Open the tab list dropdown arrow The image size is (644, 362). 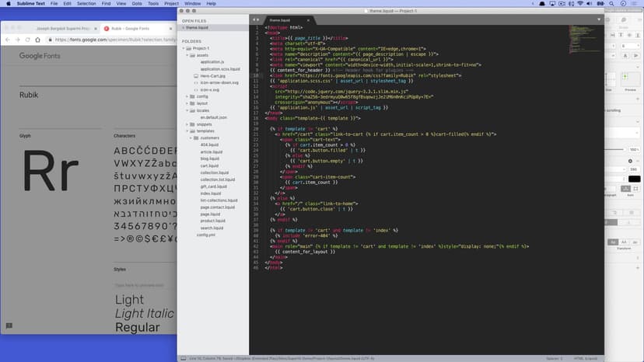[600, 19]
